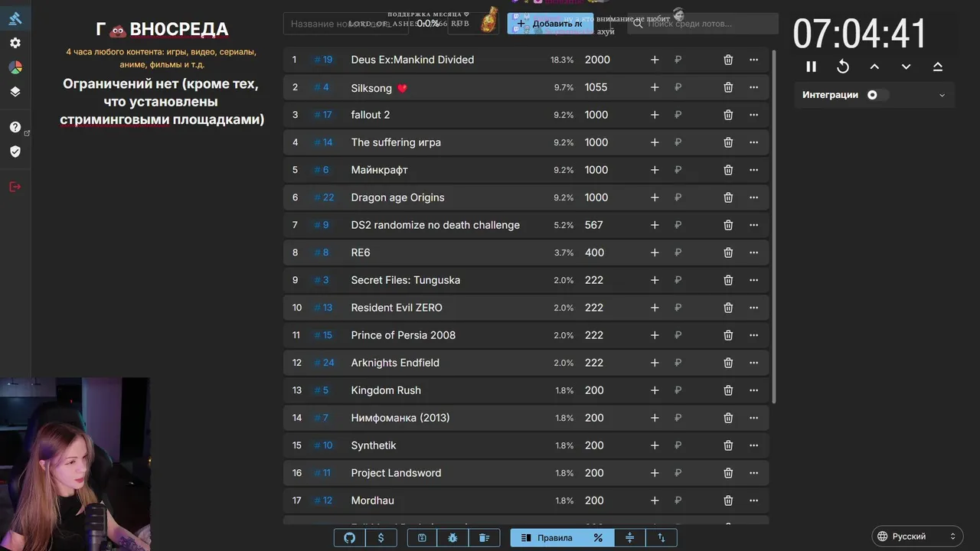Toggle the percent display button

click(598, 538)
